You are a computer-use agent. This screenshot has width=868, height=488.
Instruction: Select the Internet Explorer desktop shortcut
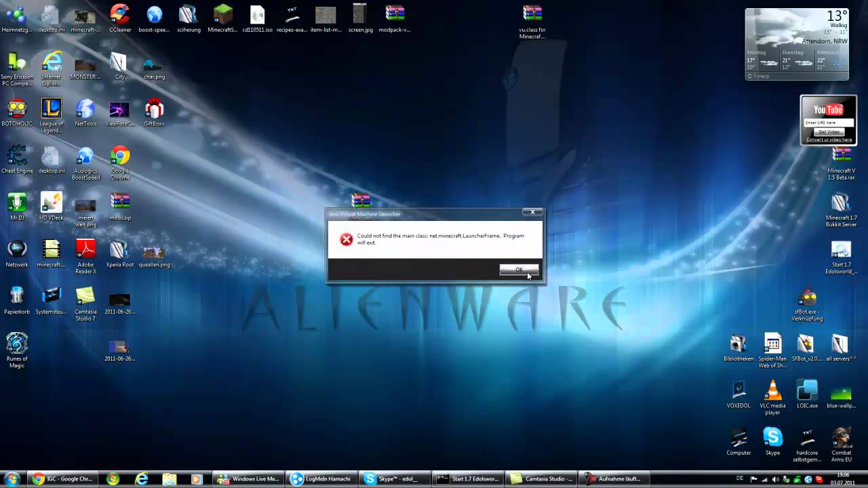tap(52, 69)
